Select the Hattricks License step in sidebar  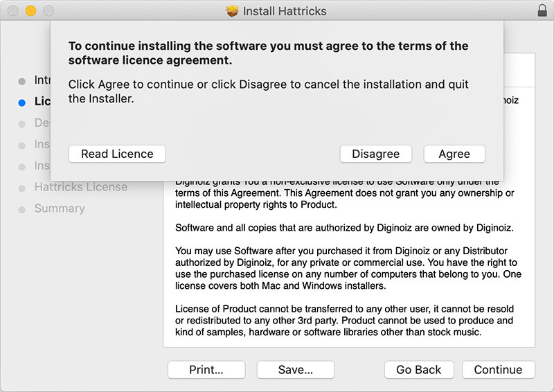[x=80, y=187]
